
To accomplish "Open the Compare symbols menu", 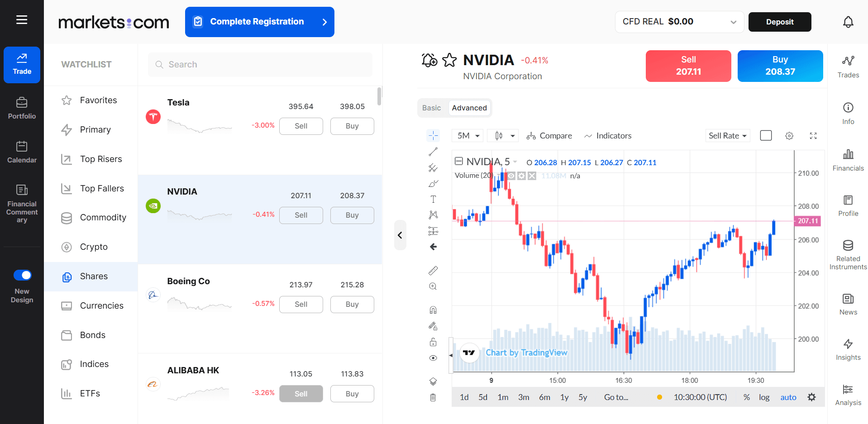I will pyautogui.click(x=549, y=136).
